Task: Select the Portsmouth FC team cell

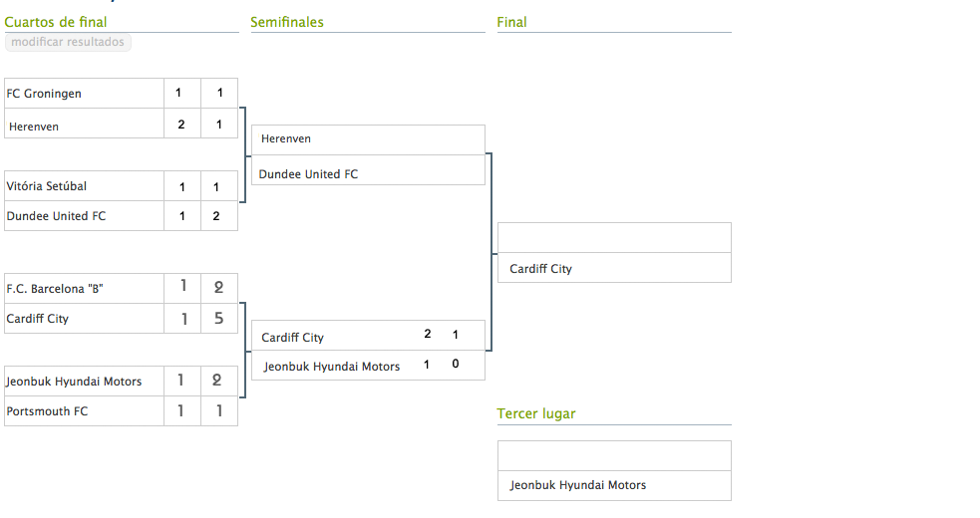Action: 47,410
